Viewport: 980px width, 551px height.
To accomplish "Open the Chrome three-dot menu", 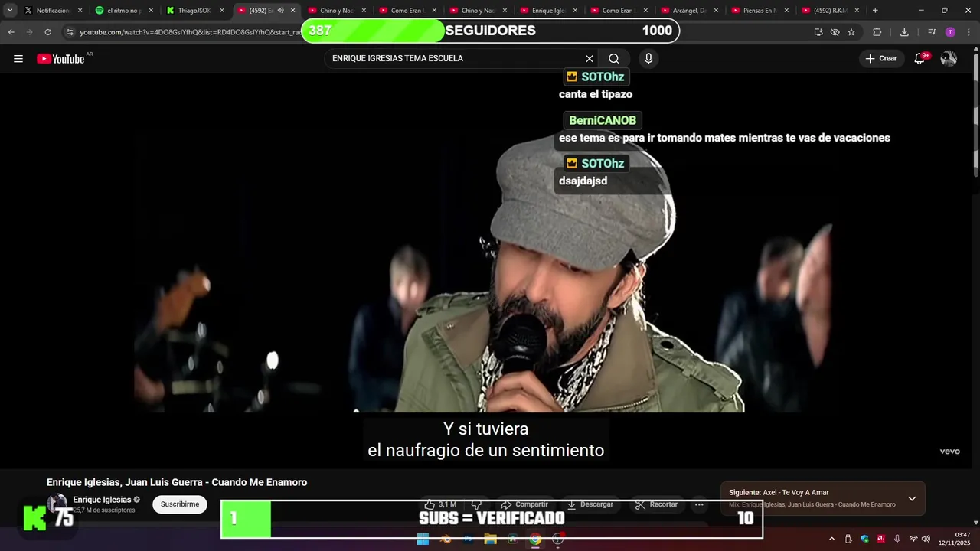I will (968, 32).
